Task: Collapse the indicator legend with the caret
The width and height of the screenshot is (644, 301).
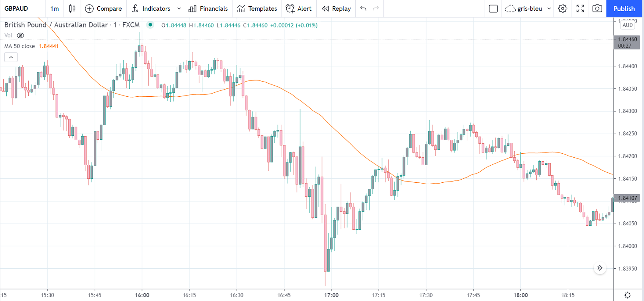Action: coord(11,57)
